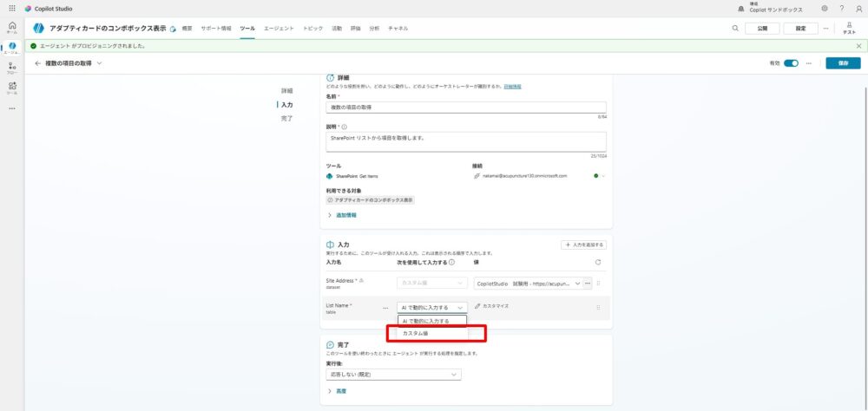Screen dimensions: 868x411
Task: Open help question mark icon
Action: point(841,9)
